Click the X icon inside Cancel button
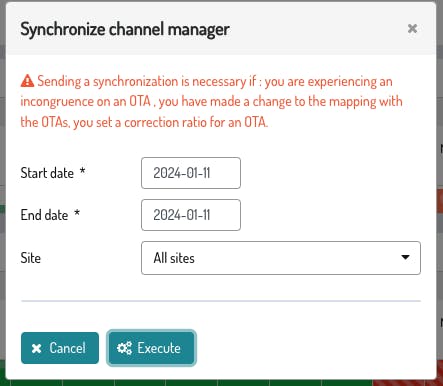The image size is (443, 386). click(36, 348)
